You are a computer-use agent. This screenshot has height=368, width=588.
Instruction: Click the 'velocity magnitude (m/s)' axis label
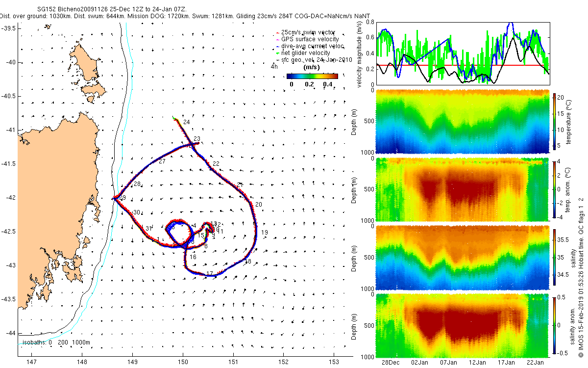(360, 54)
